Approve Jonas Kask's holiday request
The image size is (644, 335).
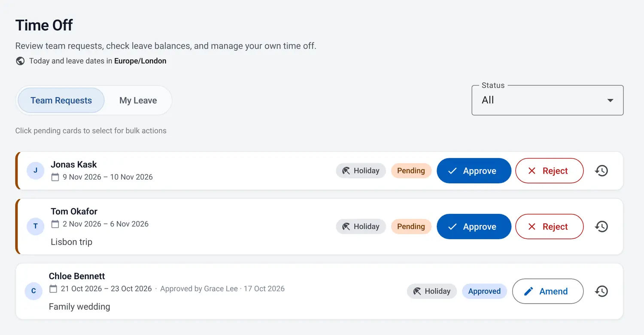[474, 171]
